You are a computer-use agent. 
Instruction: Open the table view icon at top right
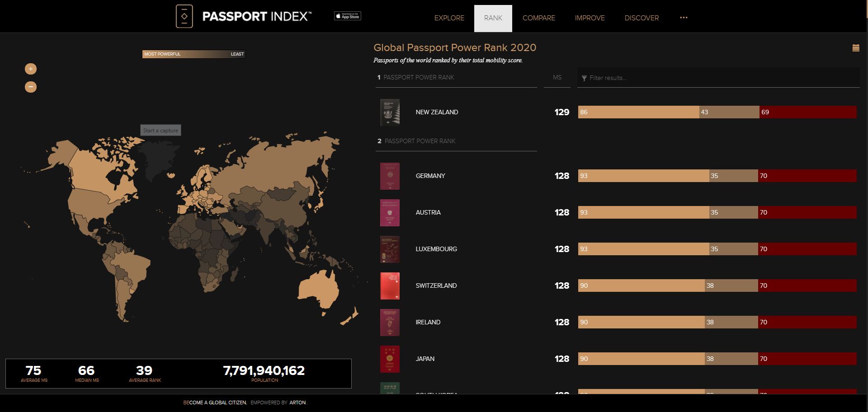click(856, 48)
